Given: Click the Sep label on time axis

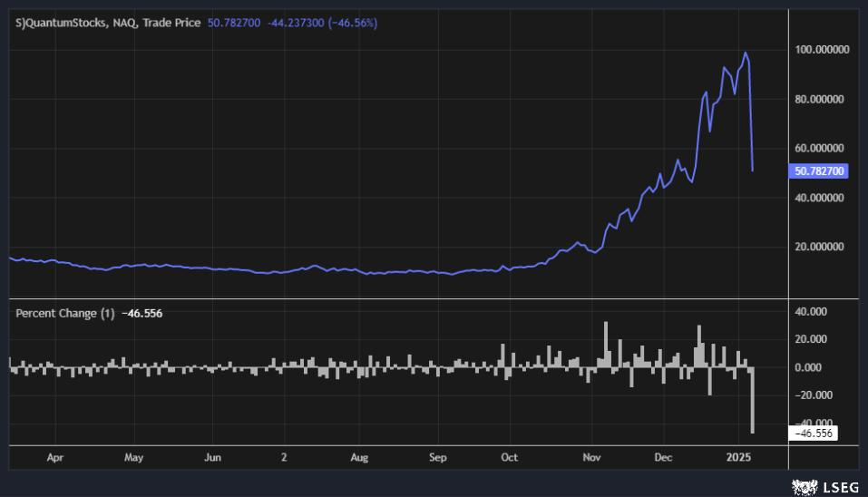Looking at the screenshot, I should tap(438, 458).
